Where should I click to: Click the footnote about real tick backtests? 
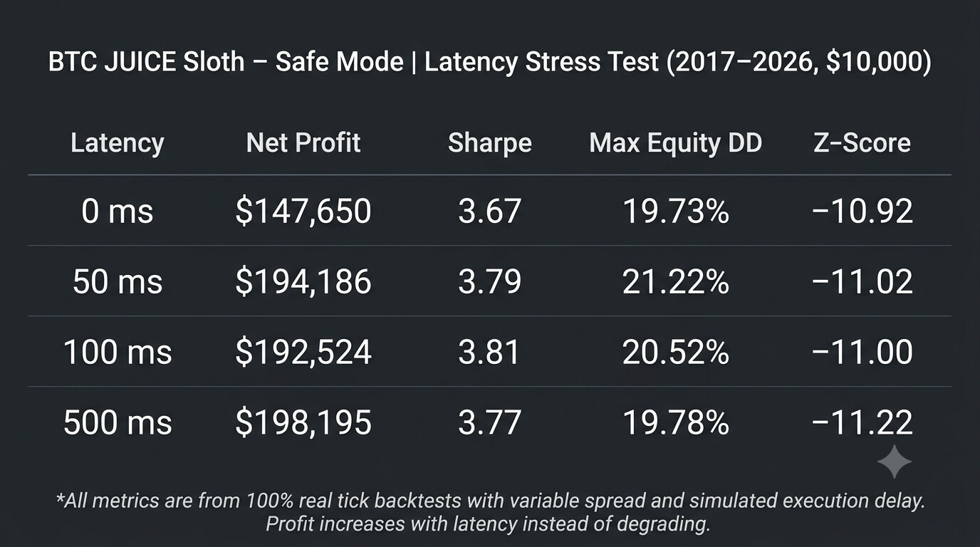pyautogui.click(x=490, y=512)
